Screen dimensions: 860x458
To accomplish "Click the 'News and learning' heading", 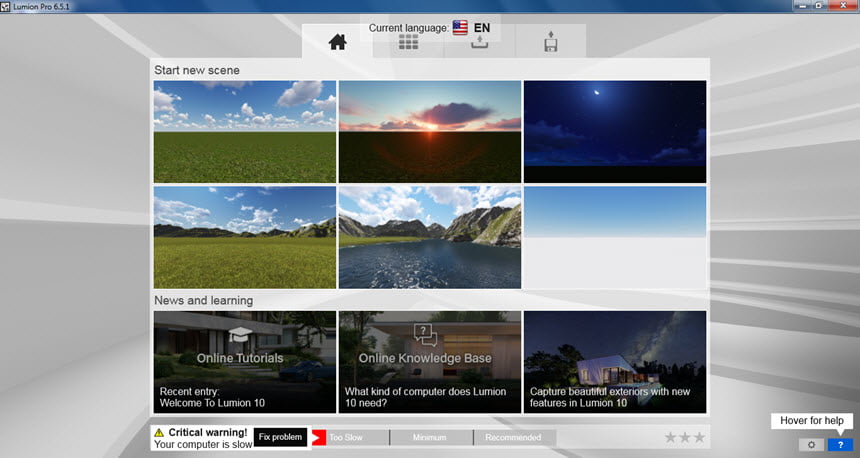I will [x=203, y=301].
